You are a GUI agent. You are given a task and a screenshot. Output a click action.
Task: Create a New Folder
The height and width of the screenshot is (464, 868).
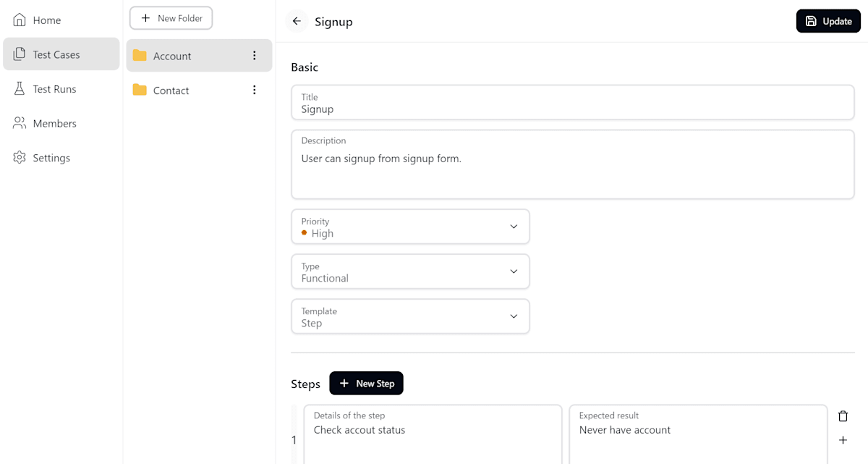(x=171, y=18)
